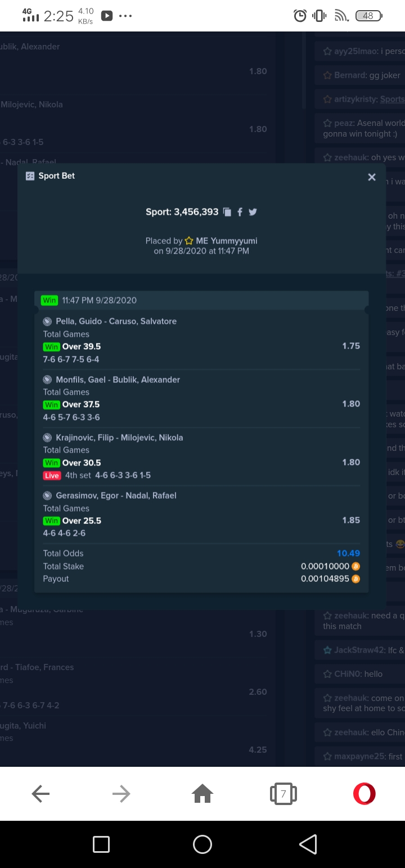Share bet via Facebook icon

point(240,212)
